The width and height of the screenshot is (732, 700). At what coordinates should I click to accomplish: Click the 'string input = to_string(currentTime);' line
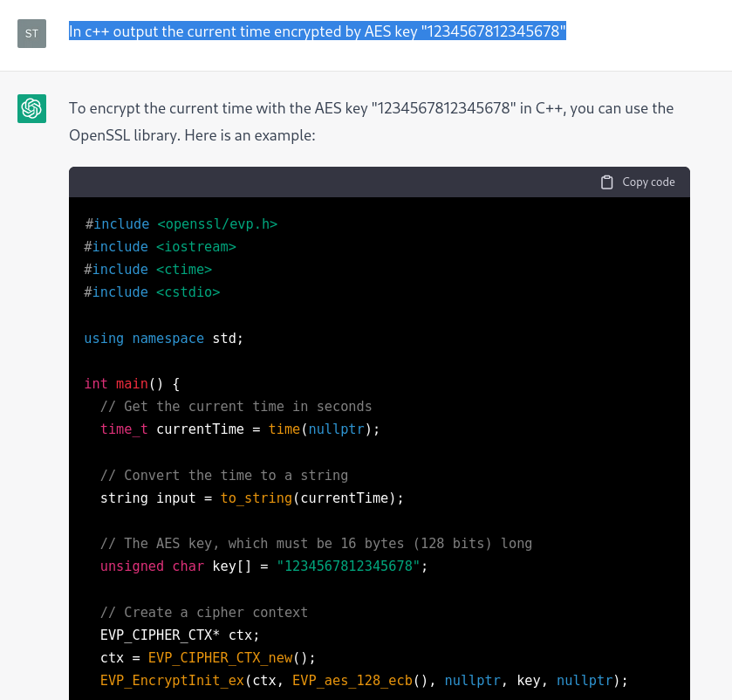(252, 498)
